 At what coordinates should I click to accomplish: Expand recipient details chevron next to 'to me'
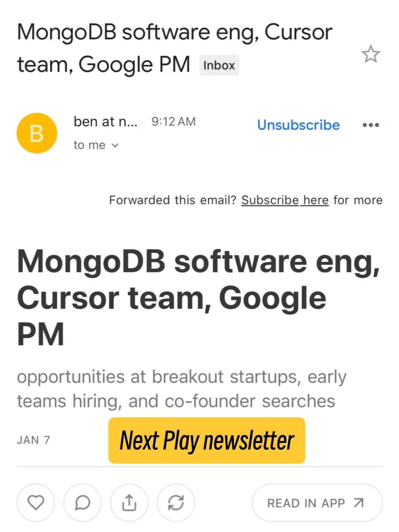[x=115, y=146]
